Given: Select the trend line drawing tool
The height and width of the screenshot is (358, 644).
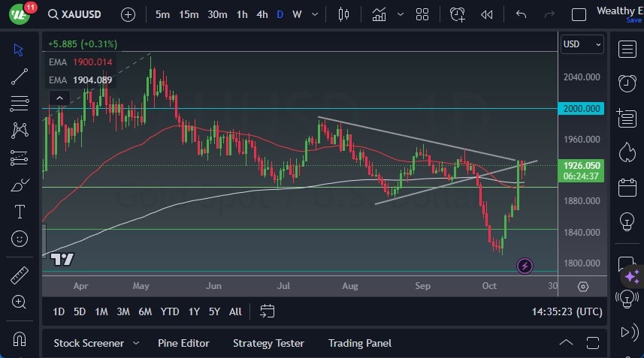Looking at the screenshot, I should [x=20, y=76].
